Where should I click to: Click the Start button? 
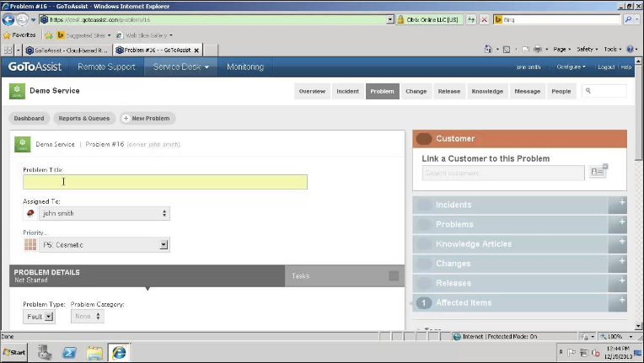point(14,352)
